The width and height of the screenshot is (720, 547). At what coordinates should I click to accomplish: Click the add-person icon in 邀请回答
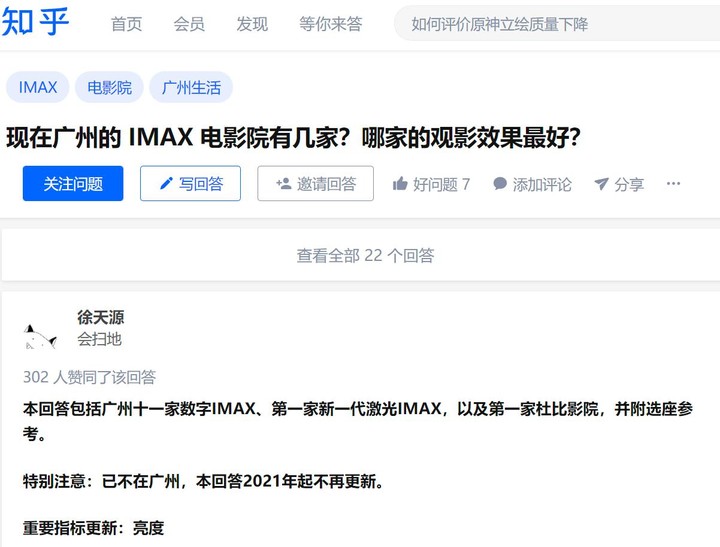tap(284, 184)
